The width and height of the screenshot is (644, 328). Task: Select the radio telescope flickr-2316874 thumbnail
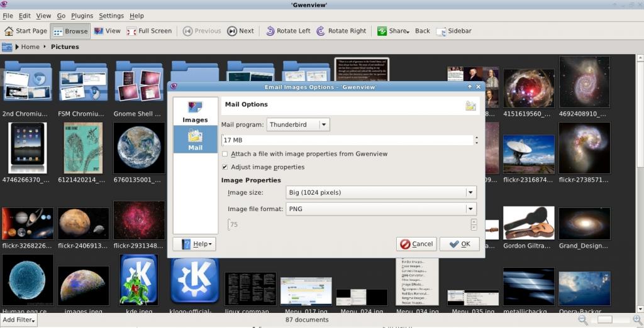coord(528,155)
